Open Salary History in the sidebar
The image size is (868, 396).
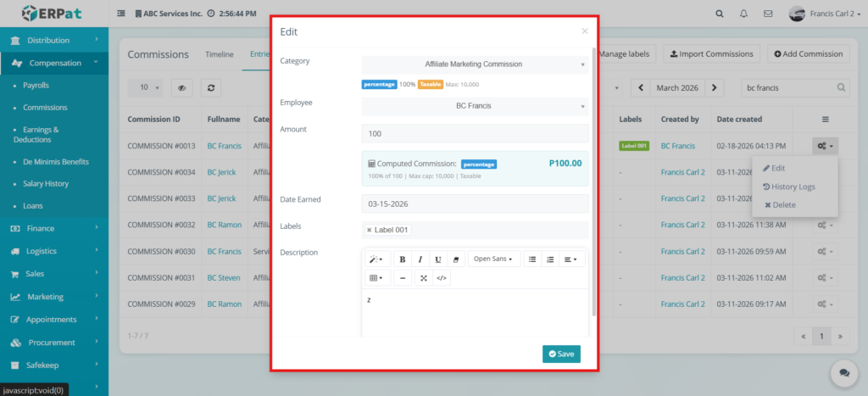[46, 183]
